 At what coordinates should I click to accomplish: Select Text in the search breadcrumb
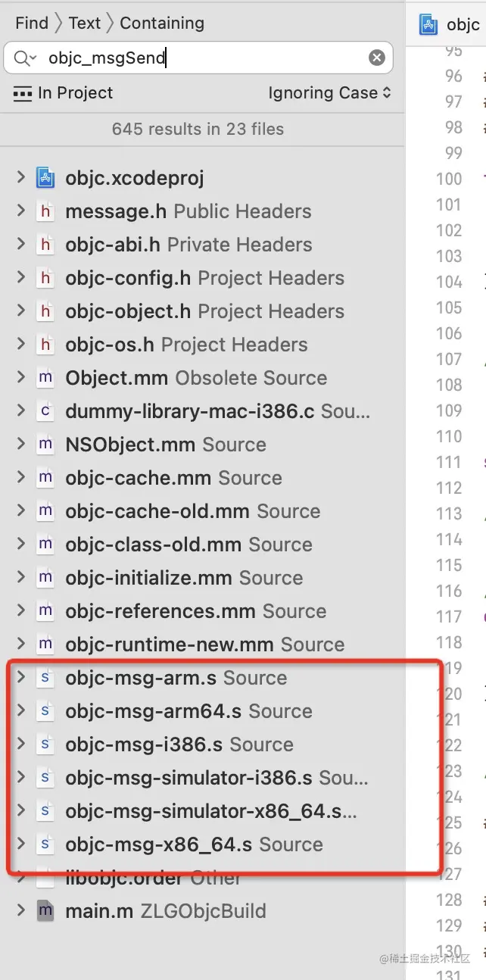(84, 23)
